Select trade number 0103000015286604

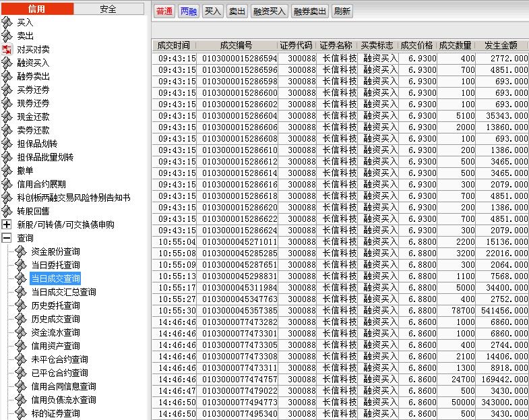pos(239,116)
